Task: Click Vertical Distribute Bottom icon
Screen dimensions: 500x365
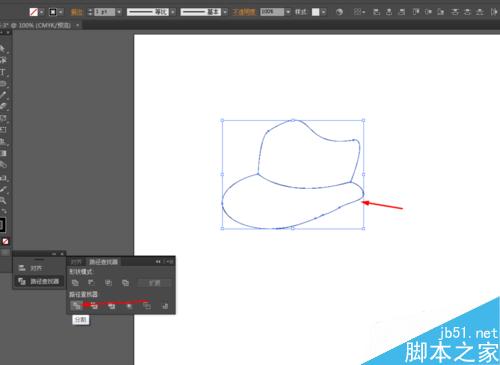Action: point(480,12)
